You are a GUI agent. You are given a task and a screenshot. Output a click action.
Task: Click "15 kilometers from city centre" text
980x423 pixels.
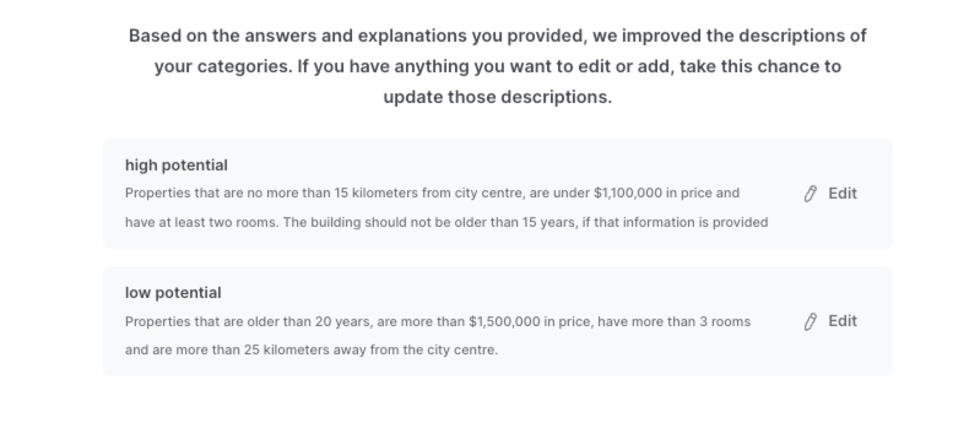coord(429,193)
